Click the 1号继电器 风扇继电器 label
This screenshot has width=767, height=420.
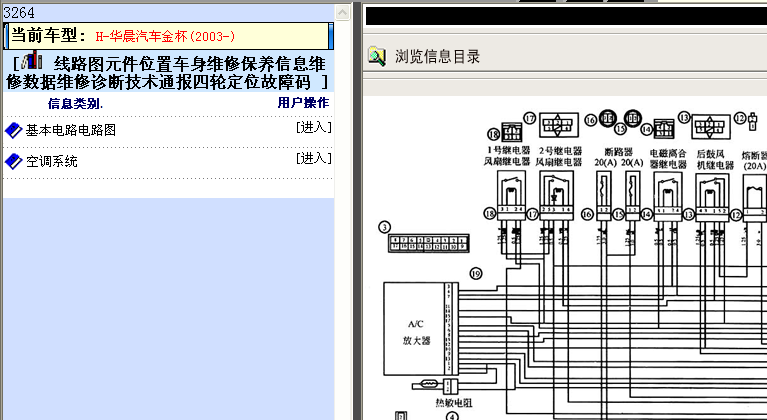click(x=507, y=156)
